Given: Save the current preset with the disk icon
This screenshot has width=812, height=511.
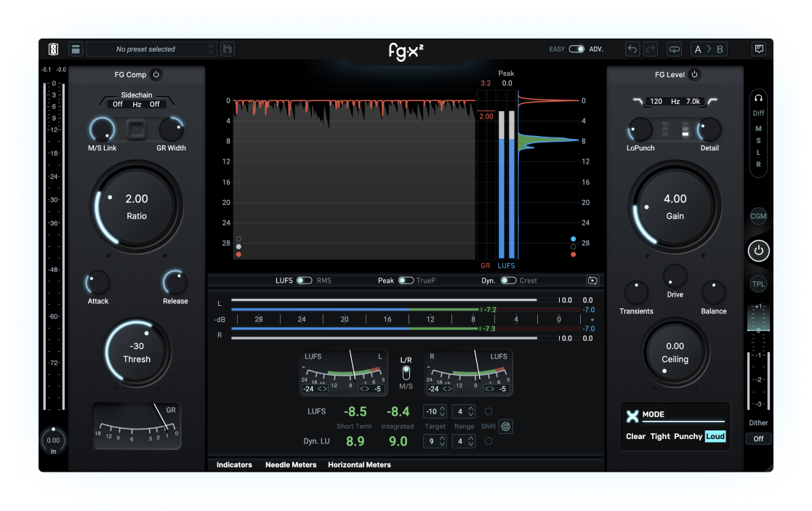Looking at the screenshot, I should [x=228, y=49].
